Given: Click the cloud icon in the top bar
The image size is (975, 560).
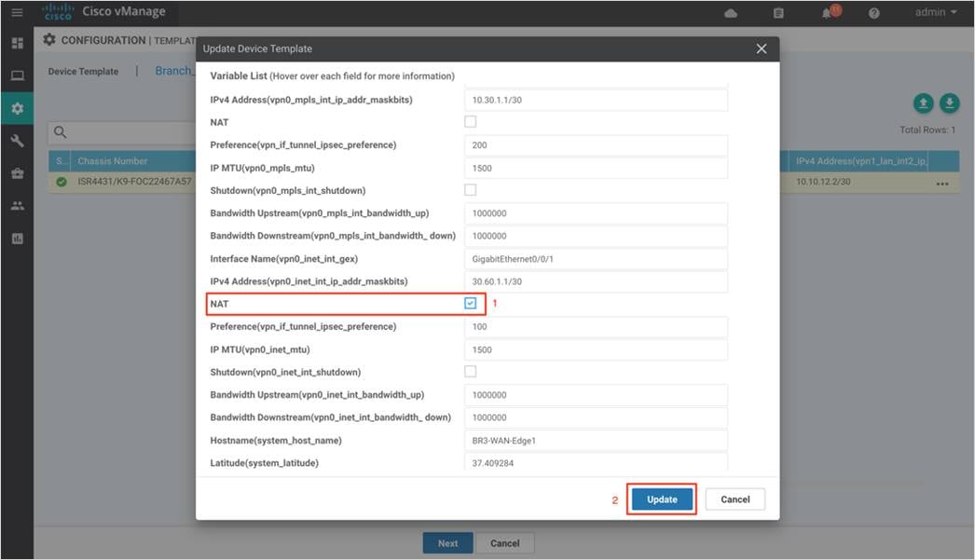Looking at the screenshot, I should click(731, 13).
